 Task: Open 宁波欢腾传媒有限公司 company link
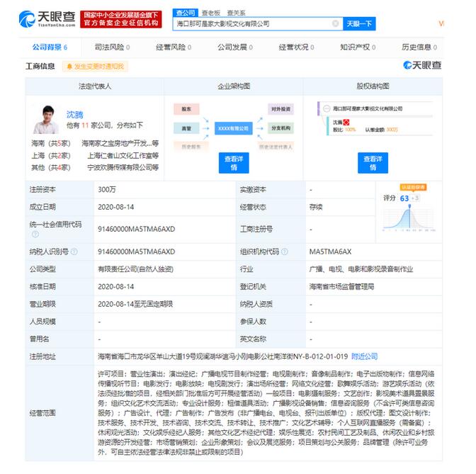pyautogui.click(x=123, y=167)
